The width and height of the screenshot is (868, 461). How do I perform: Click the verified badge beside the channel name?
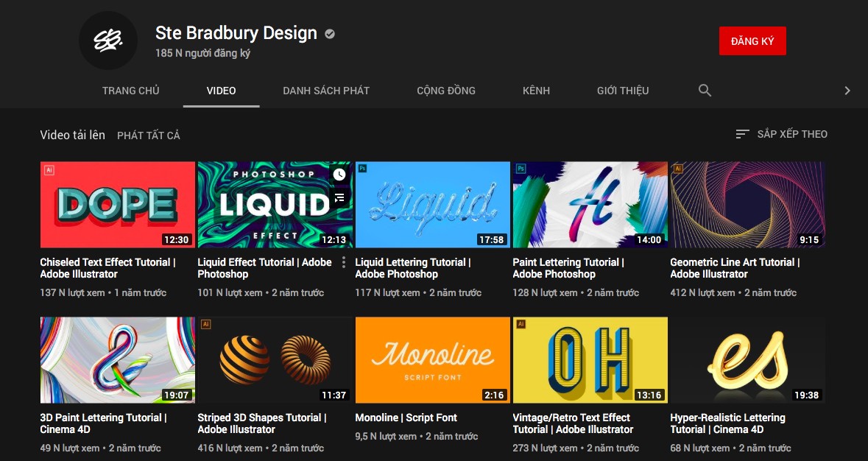tap(330, 35)
